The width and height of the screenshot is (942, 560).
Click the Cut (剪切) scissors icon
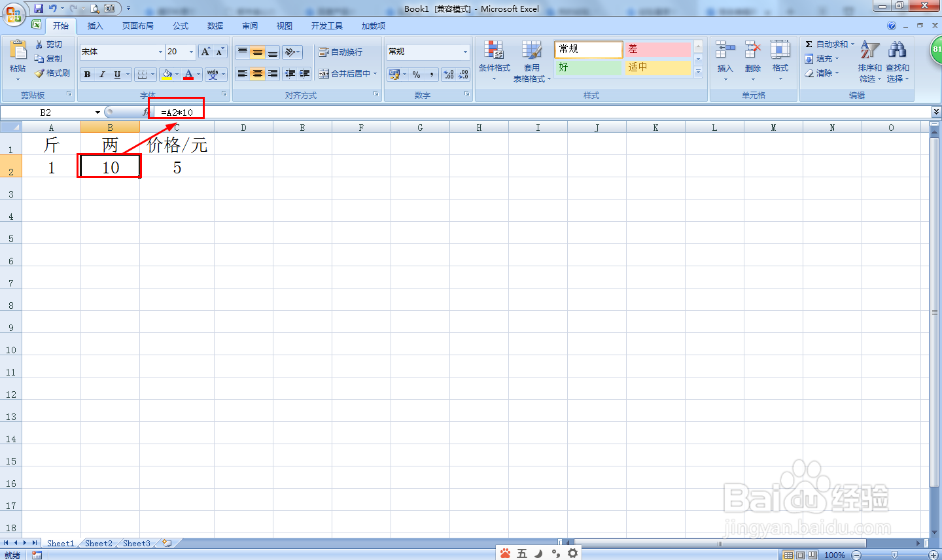(x=39, y=44)
